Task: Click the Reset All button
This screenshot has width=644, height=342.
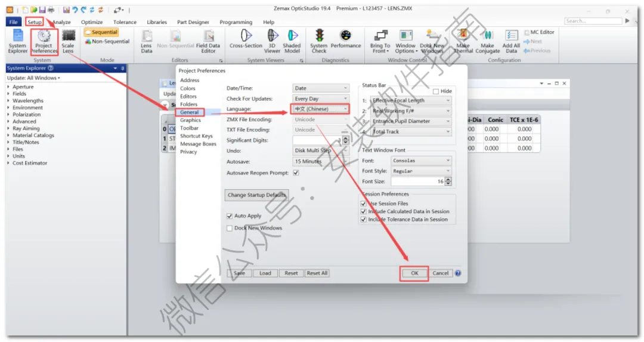Action: pyautogui.click(x=317, y=273)
